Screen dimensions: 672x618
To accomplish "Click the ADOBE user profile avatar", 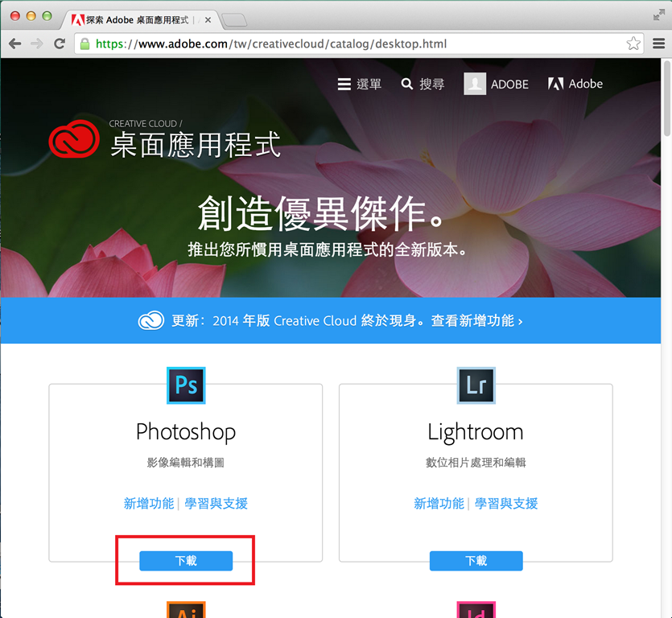I will coord(475,84).
